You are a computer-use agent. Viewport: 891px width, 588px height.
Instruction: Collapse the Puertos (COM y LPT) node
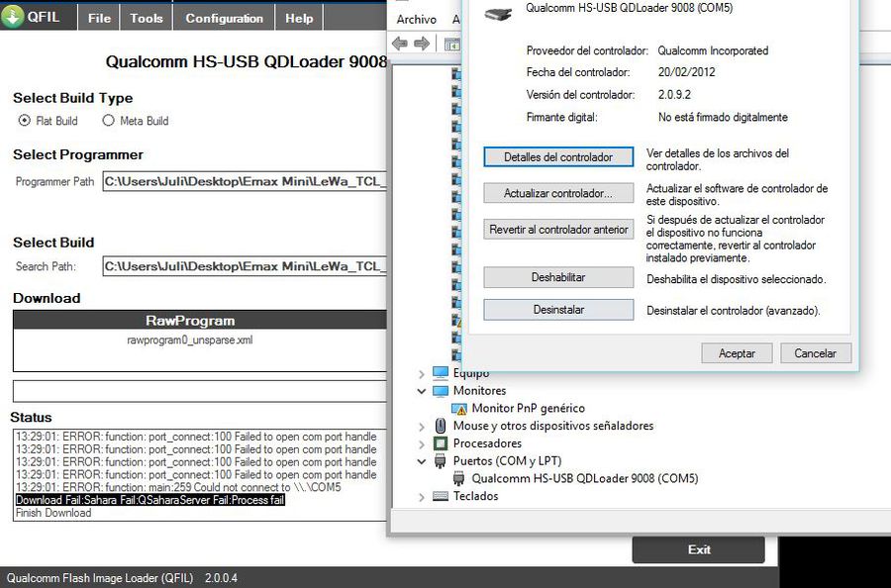point(421,461)
